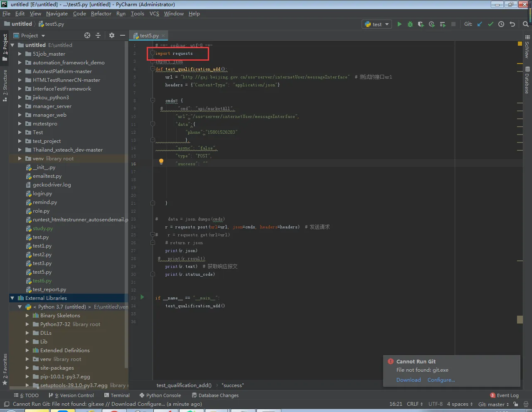Open Project panel settings gear

(x=112, y=35)
